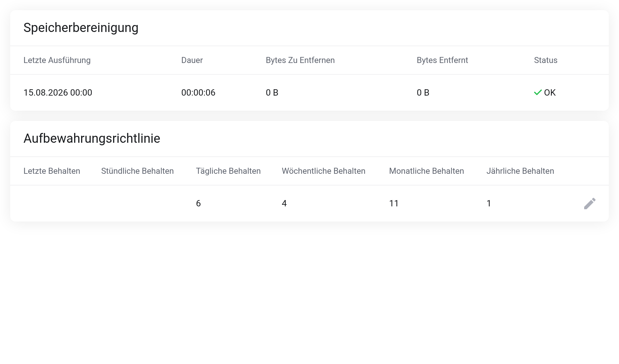Click the 'Speicherbereinigung' heading

point(81,28)
